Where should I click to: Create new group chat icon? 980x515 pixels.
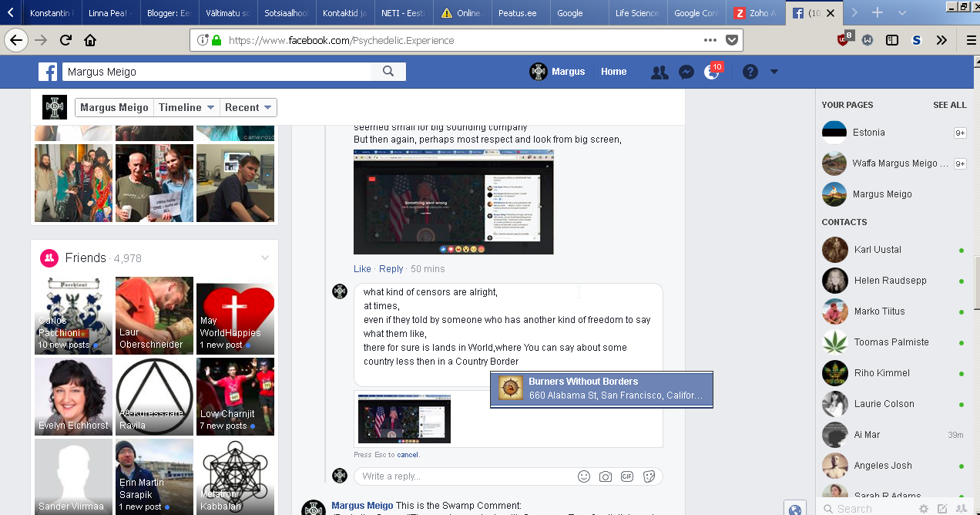pos(961,509)
